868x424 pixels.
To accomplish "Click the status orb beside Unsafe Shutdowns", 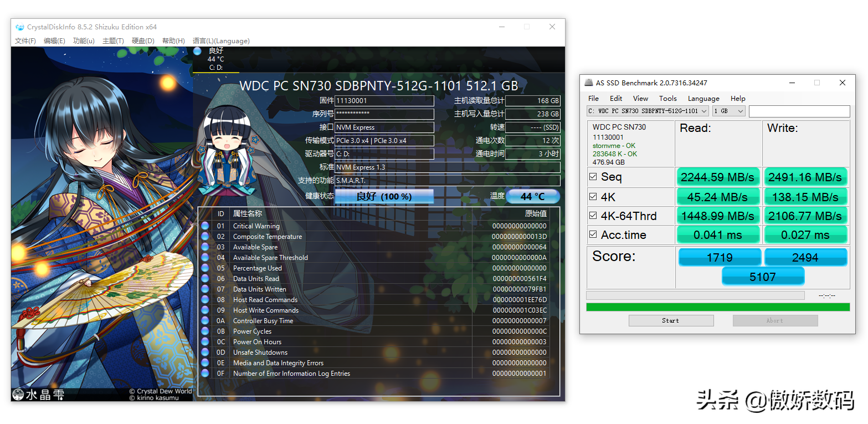I will 205,353.
